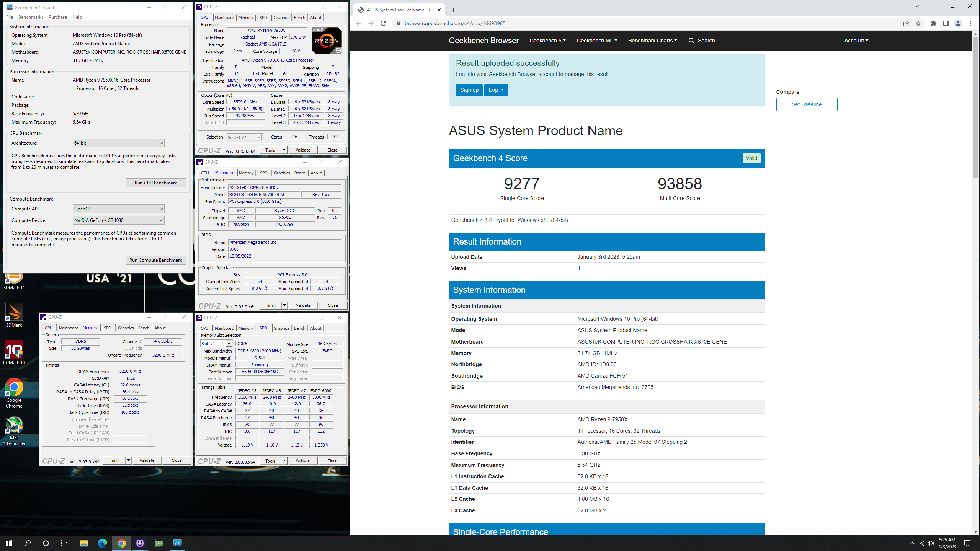This screenshot has width=980, height=551.
Task: Select the ASUS System Product Name tab
Action: click(x=399, y=10)
